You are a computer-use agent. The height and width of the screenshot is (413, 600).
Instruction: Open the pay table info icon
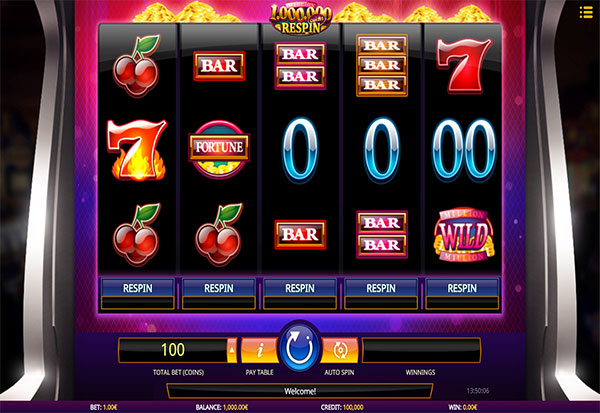pyautogui.click(x=260, y=350)
